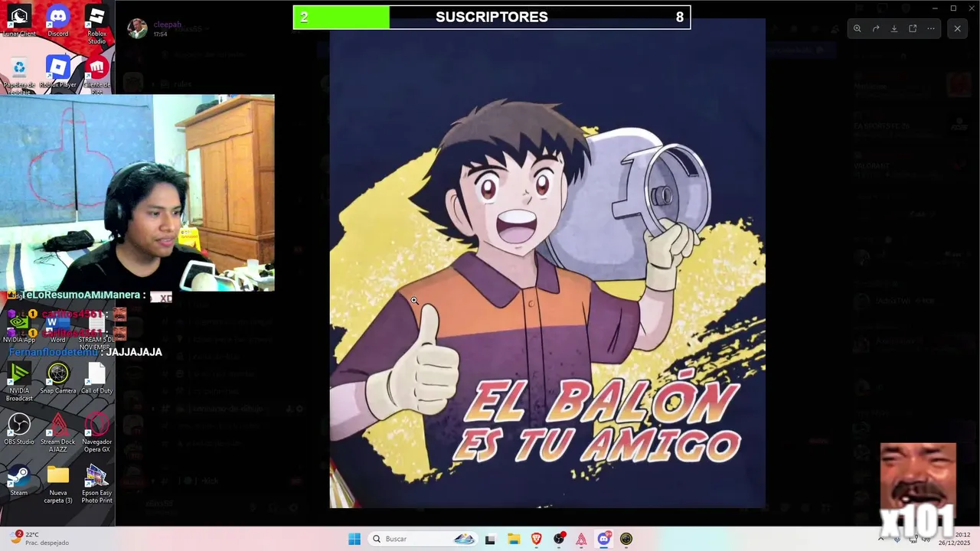This screenshot has height=551, width=980.
Task: Open Opera GX browser desktop shortcut
Action: click(96, 433)
